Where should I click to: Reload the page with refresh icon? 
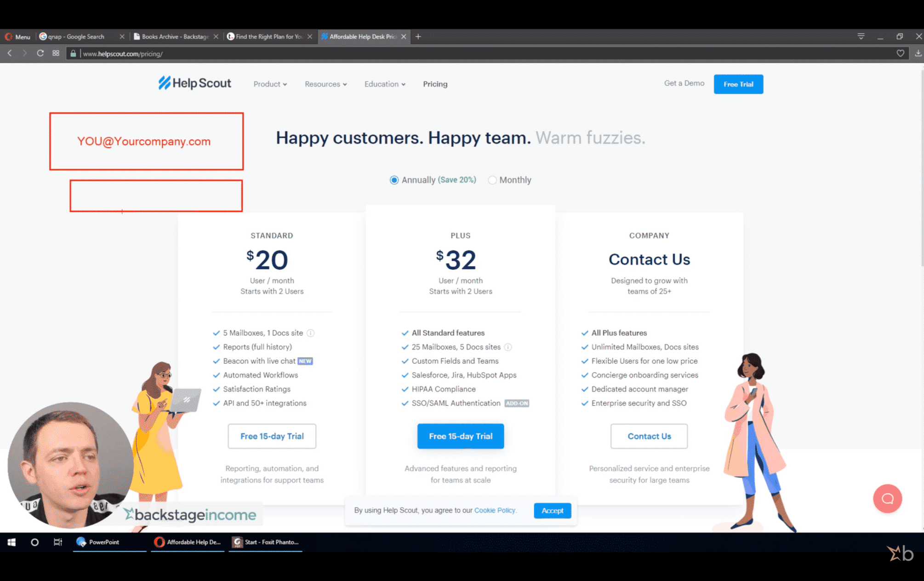[x=40, y=53]
